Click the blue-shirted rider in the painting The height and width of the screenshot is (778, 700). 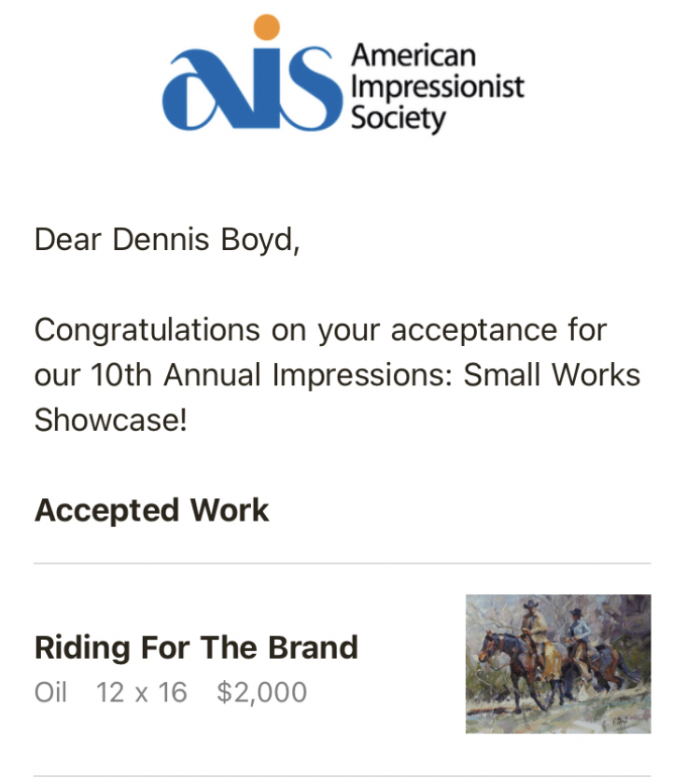point(577,634)
